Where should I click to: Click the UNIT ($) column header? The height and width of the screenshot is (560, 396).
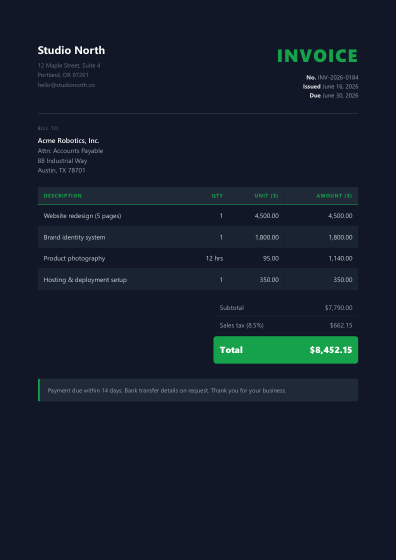(266, 196)
